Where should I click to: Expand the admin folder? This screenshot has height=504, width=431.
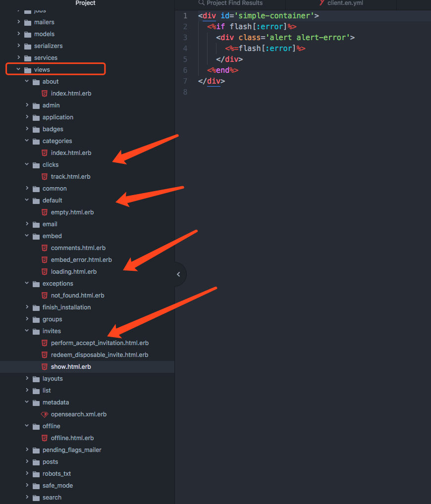(x=27, y=105)
